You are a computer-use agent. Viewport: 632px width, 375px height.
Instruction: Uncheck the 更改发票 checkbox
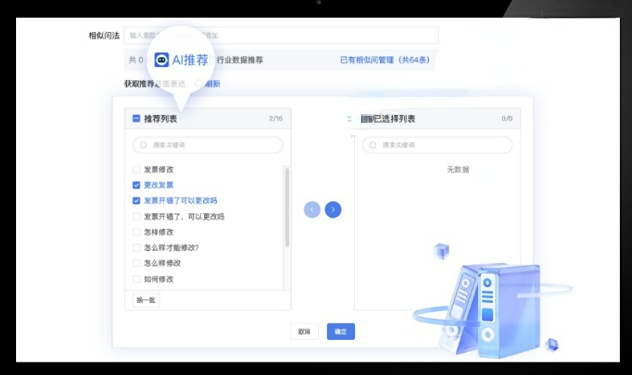[x=136, y=185]
